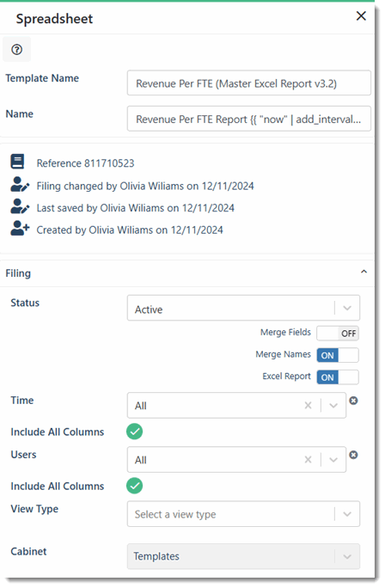Close the Spreadsheet panel
385x588 pixels.
point(361,15)
